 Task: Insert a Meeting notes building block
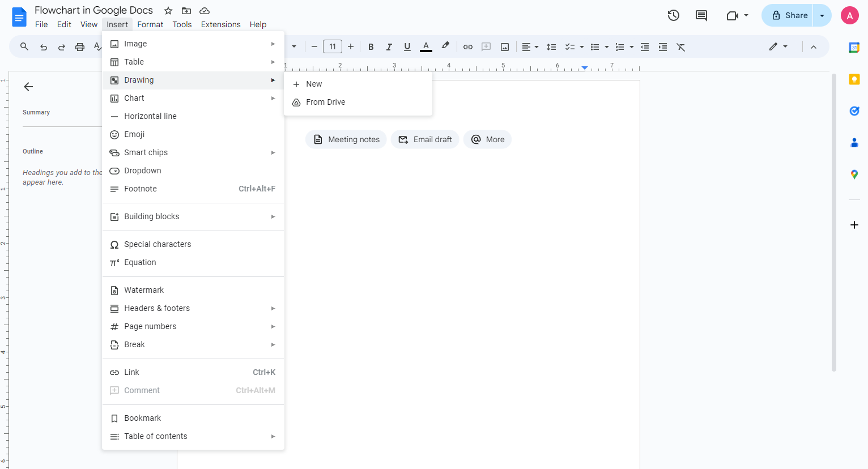click(x=346, y=139)
